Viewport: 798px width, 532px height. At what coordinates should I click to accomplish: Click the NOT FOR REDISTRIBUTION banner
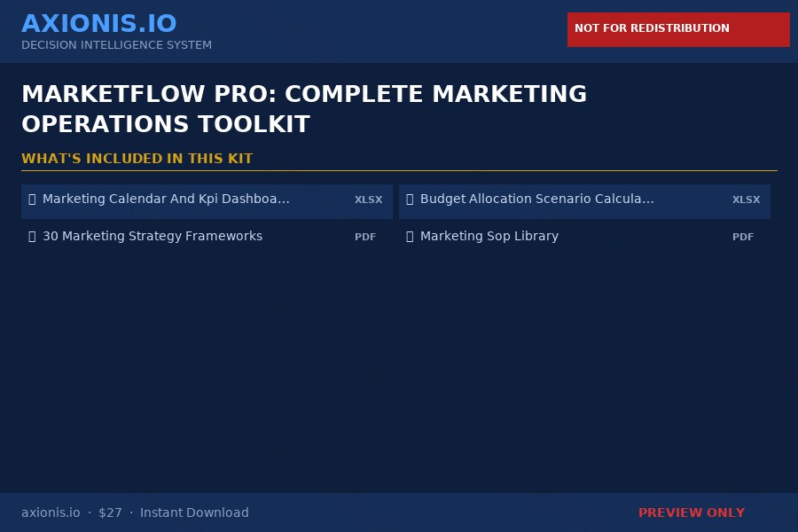(678, 28)
